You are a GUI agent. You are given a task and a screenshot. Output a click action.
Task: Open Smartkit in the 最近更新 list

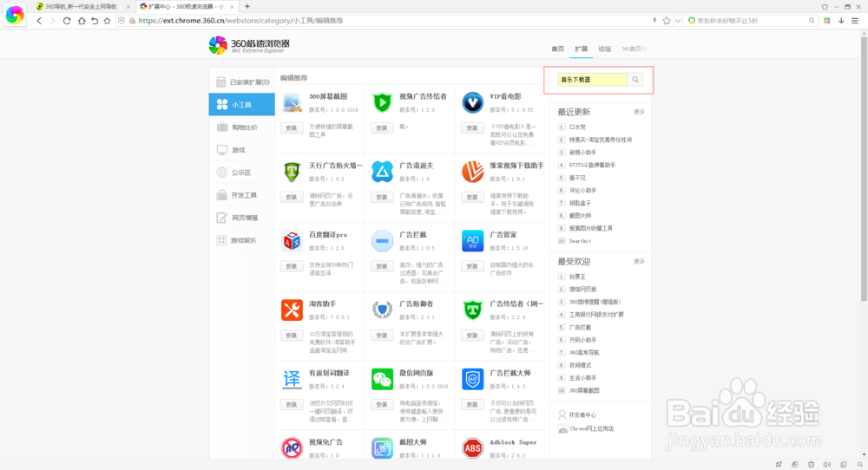[580, 241]
